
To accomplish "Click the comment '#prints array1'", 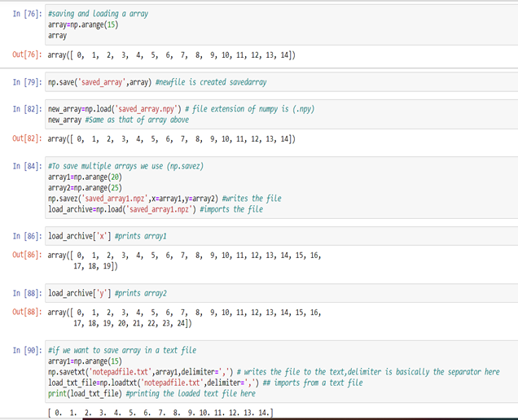I will (x=141, y=236).
